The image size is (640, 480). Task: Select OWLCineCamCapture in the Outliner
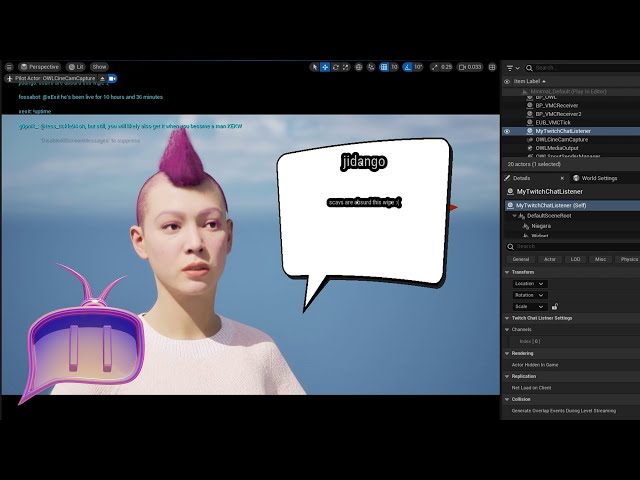tap(562, 140)
